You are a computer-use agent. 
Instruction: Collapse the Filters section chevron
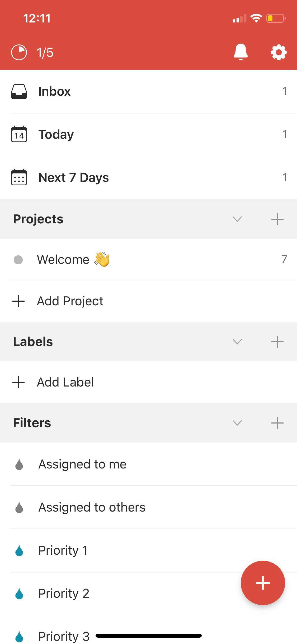237,423
